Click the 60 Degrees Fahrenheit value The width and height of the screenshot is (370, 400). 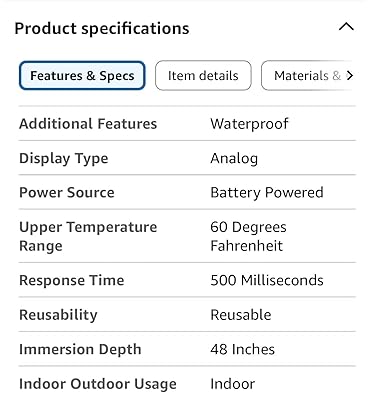248,236
